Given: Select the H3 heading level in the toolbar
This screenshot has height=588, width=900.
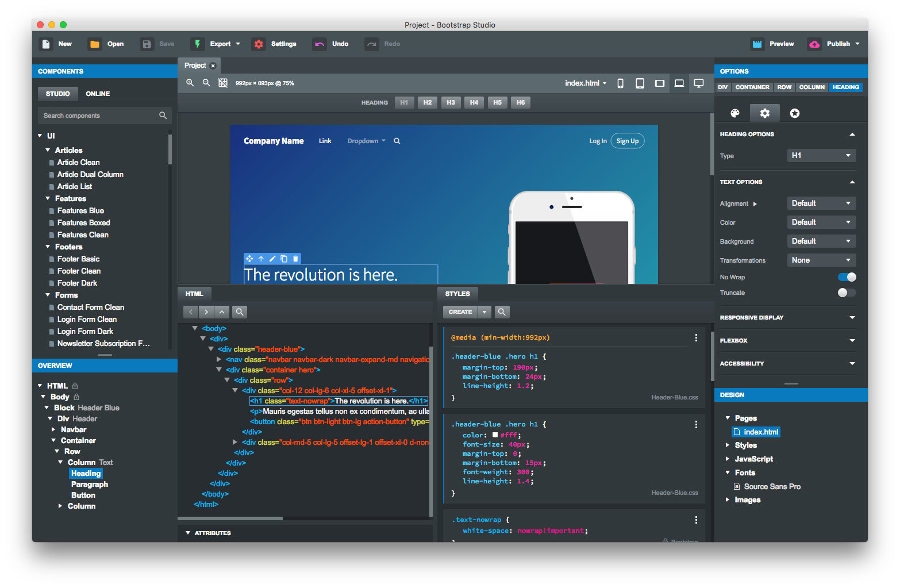Looking at the screenshot, I should click(x=451, y=102).
